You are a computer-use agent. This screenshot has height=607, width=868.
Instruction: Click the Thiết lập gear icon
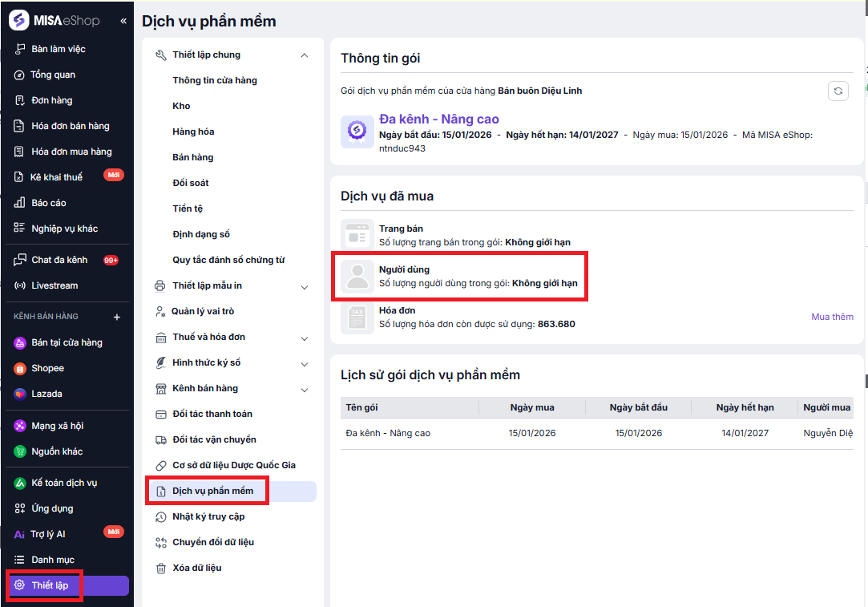click(x=19, y=585)
